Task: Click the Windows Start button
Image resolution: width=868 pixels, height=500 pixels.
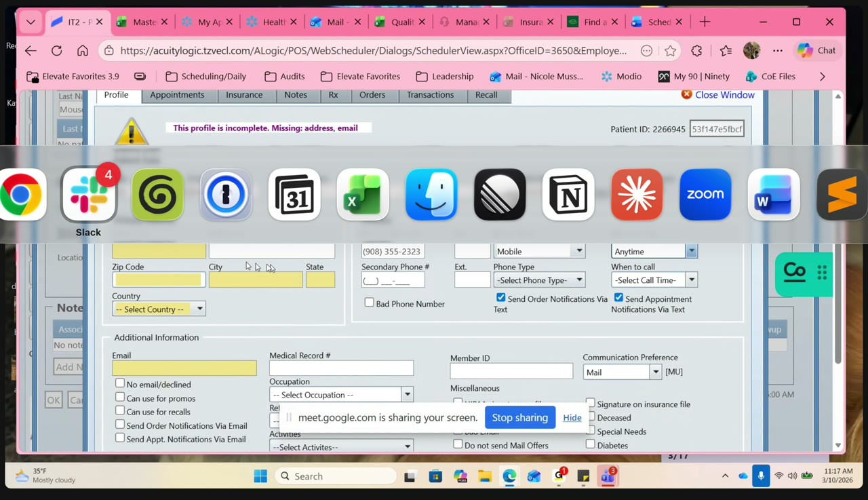Action: tap(260, 476)
